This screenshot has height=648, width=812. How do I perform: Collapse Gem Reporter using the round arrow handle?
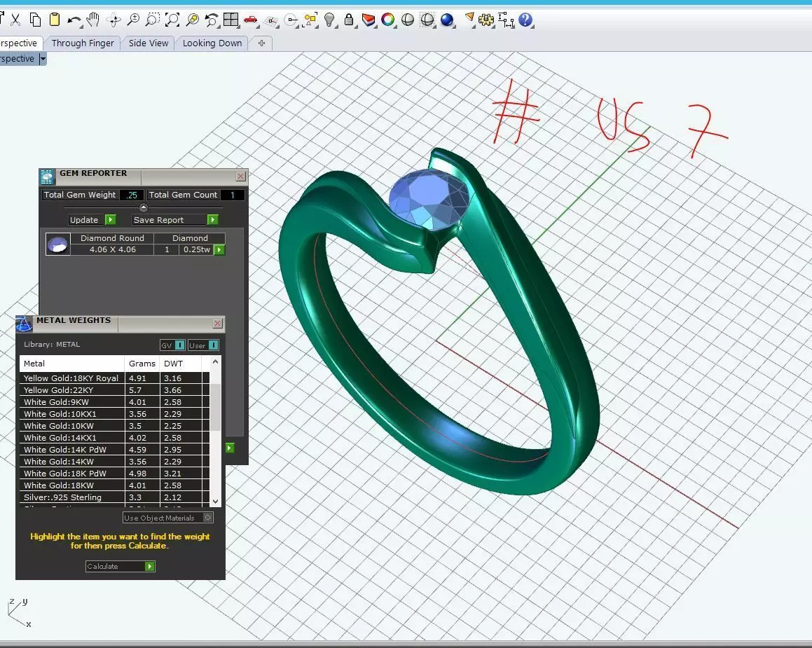(144, 207)
